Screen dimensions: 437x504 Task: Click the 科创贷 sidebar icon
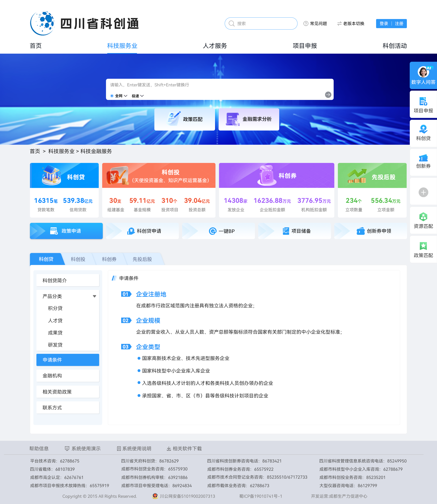[423, 129]
